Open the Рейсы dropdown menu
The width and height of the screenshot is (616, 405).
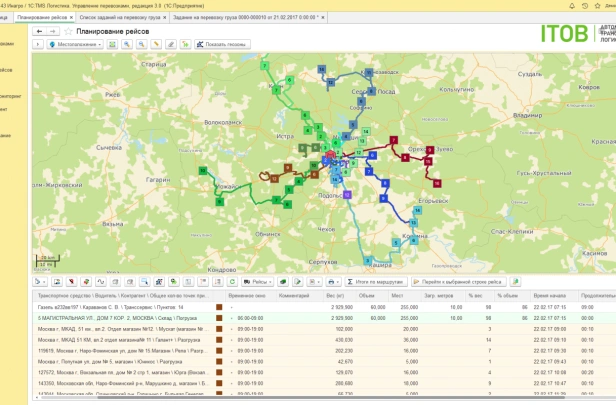click(257, 282)
